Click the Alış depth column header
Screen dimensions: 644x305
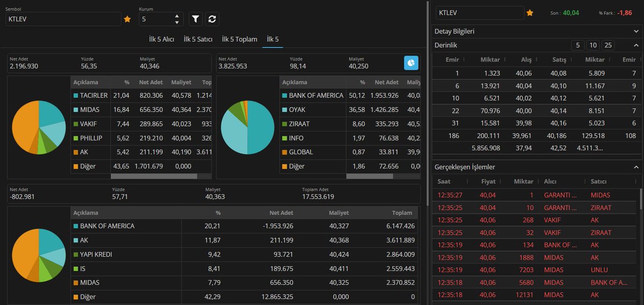(x=526, y=59)
